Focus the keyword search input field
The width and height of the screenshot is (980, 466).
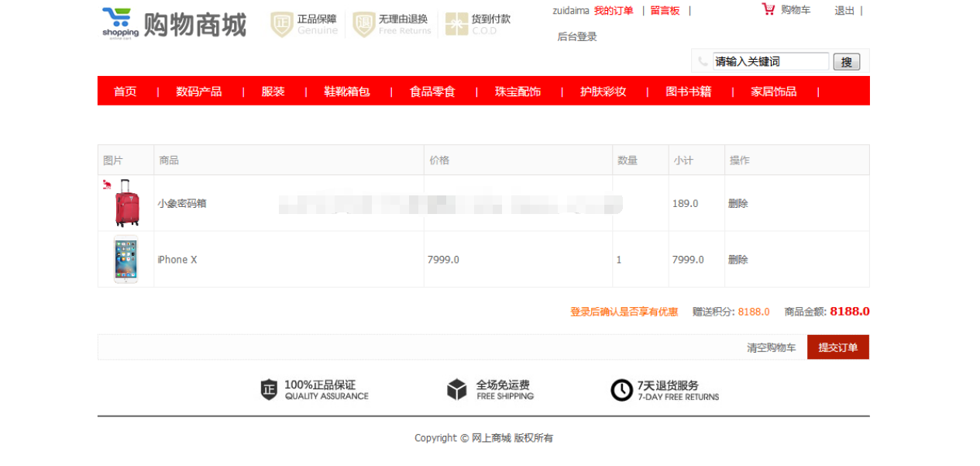(771, 61)
